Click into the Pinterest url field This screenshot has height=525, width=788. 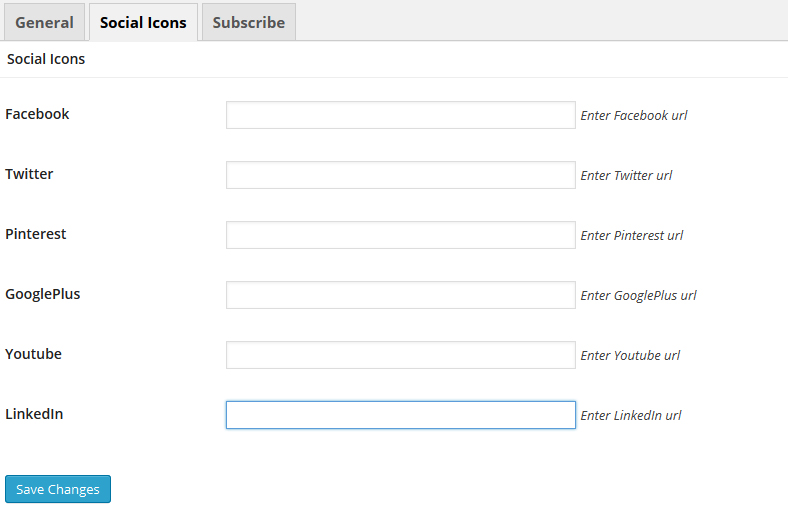point(401,235)
